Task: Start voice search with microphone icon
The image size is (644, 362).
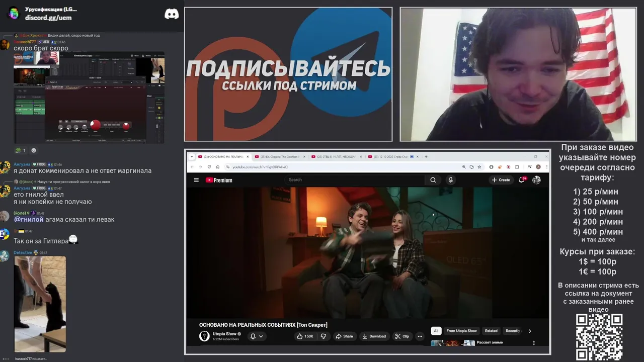Action: (451, 180)
